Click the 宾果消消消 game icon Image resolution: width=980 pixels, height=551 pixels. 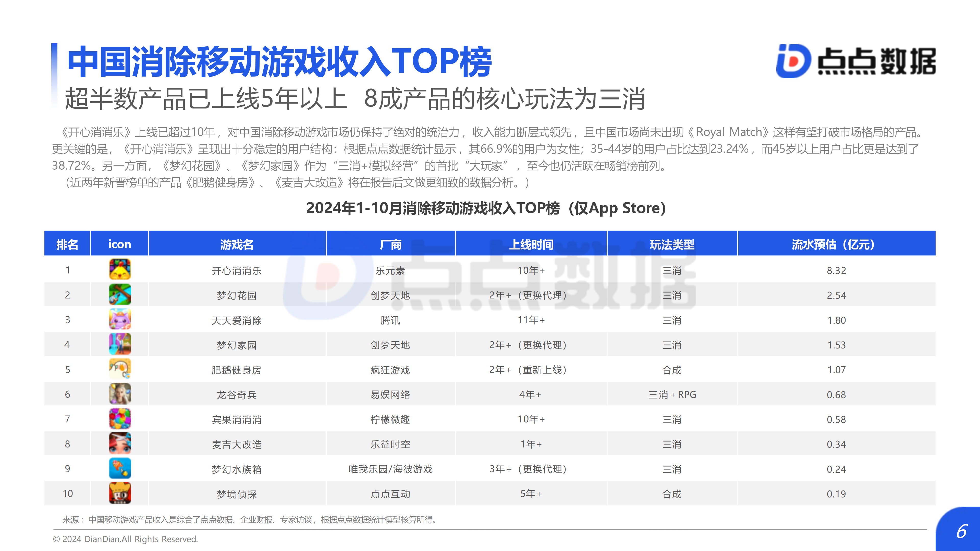120,419
